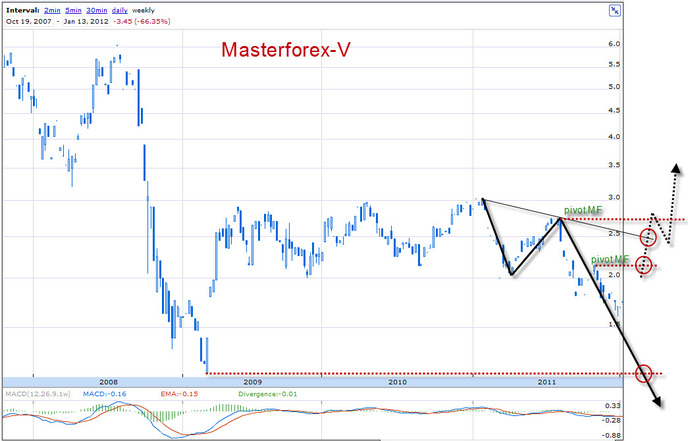The height and width of the screenshot is (441, 688).
Task: Open the chart expand icon at top right
Action: [x=615, y=11]
